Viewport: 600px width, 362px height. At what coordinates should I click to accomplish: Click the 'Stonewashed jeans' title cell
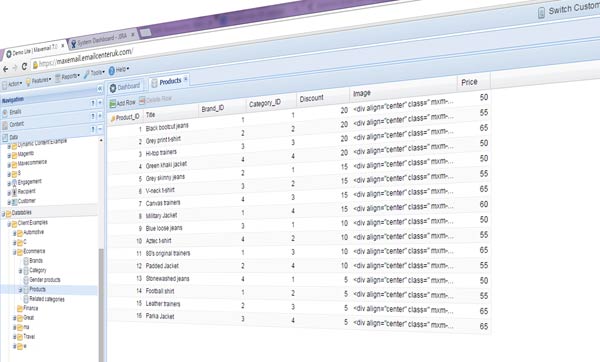point(168,279)
